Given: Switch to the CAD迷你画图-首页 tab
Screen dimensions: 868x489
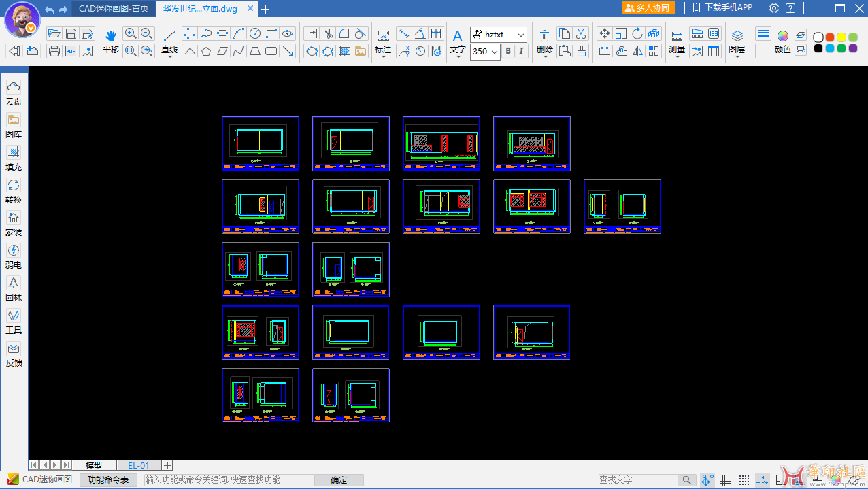Looking at the screenshot, I should (x=114, y=9).
